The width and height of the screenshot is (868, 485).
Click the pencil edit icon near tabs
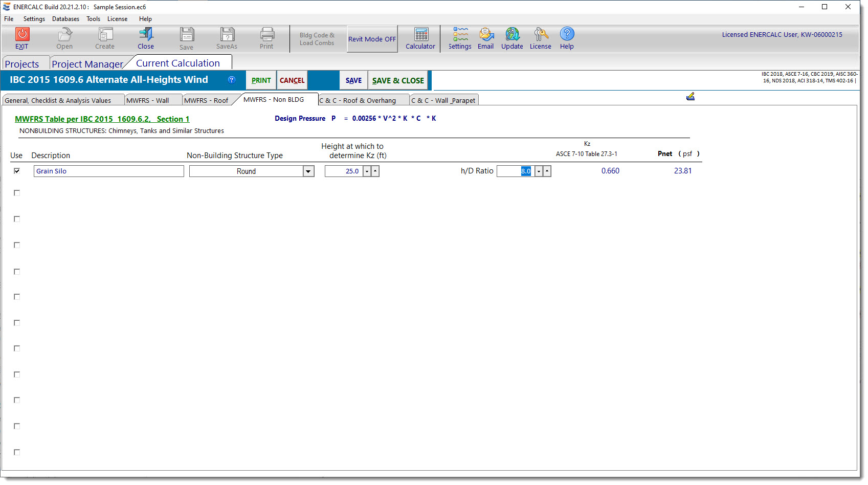tap(690, 97)
